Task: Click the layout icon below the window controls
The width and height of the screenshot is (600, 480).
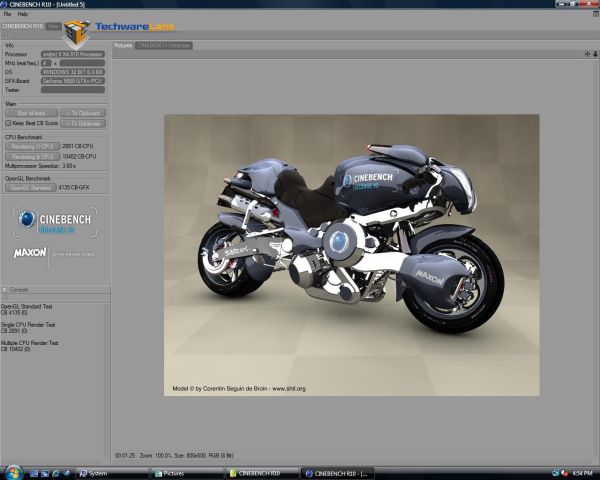Action: (x=596, y=14)
